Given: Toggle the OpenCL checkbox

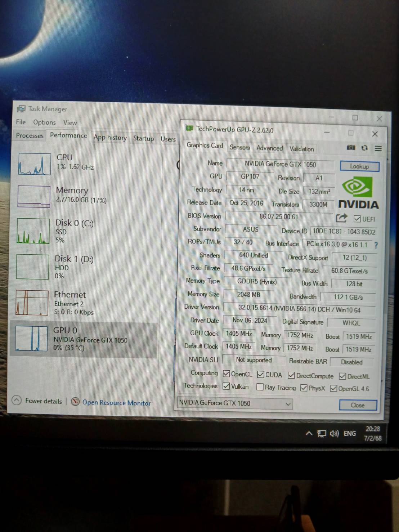Looking at the screenshot, I should 226,374.
